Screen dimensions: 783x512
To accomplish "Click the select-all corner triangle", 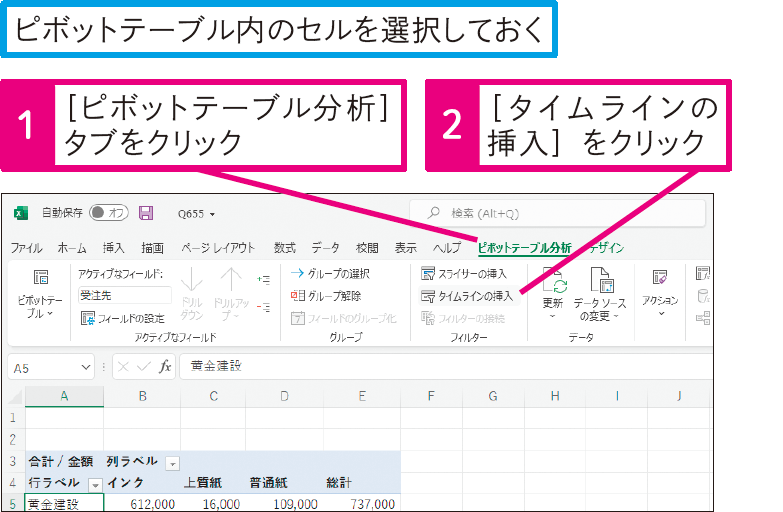I will point(15,397).
